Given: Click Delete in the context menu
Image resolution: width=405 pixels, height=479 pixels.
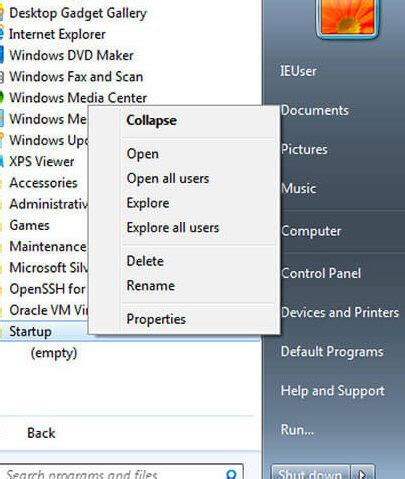Looking at the screenshot, I should pos(145,261).
